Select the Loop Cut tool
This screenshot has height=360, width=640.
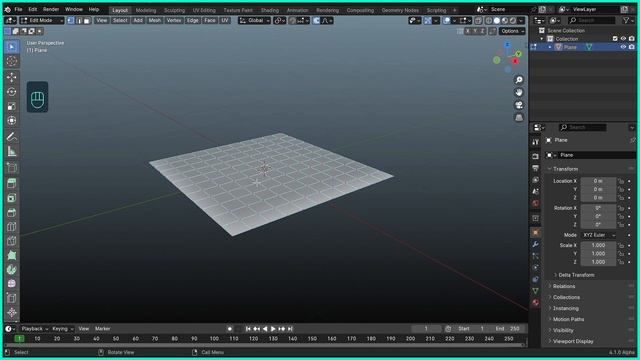point(12,227)
